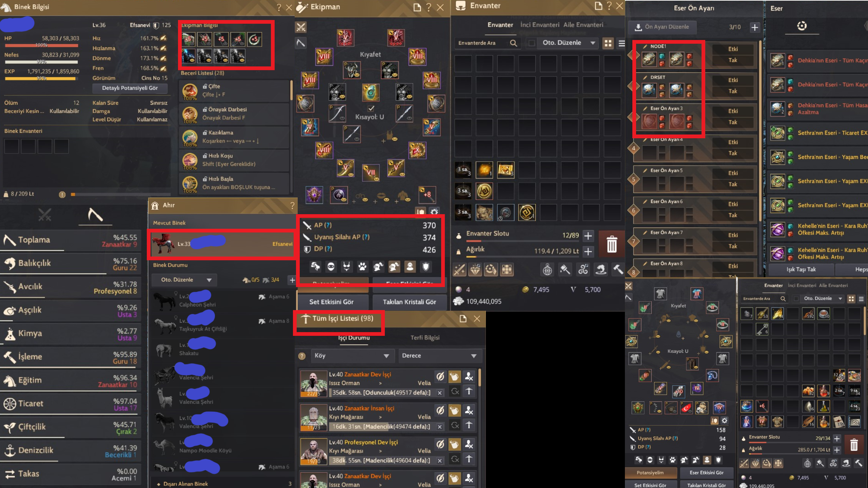Toggle the checkbox before Oto. Düzenle in Envanter
The height and width of the screenshot is (488, 868).
tap(532, 43)
